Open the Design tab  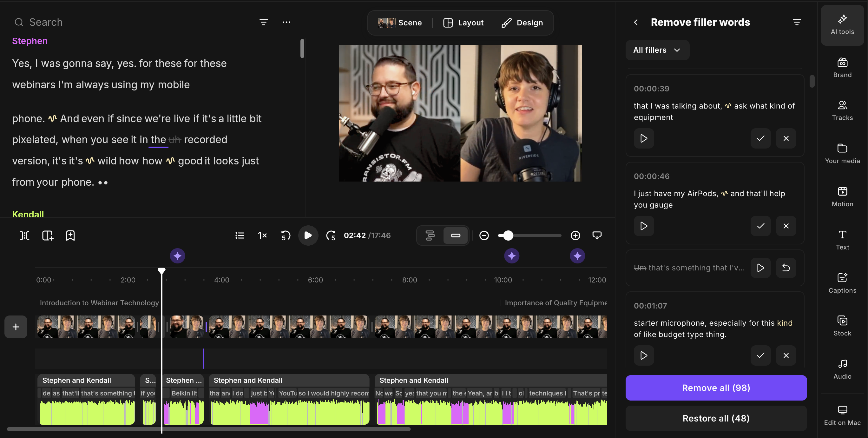point(522,23)
